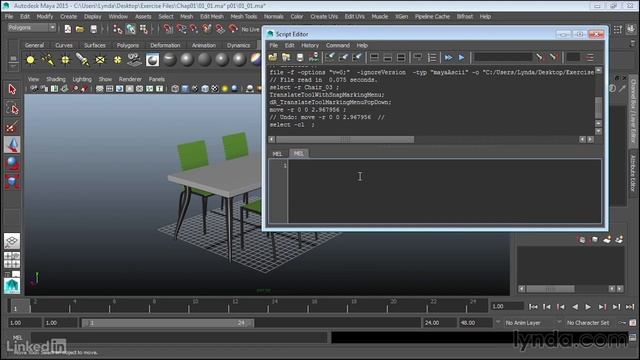Screen dimensions: 640x360
Task: Open the Script Editor Command menu
Action: point(338,45)
